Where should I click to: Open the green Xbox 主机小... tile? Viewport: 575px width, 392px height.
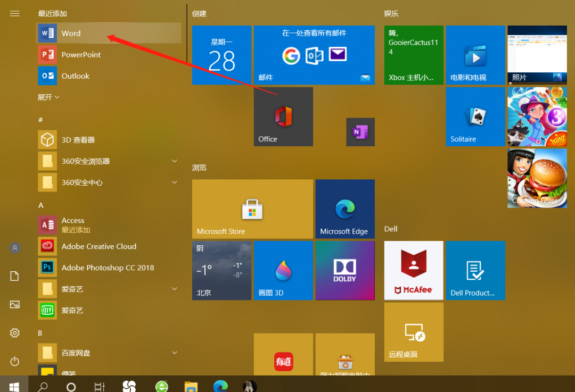pyautogui.click(x=414, y=55)
